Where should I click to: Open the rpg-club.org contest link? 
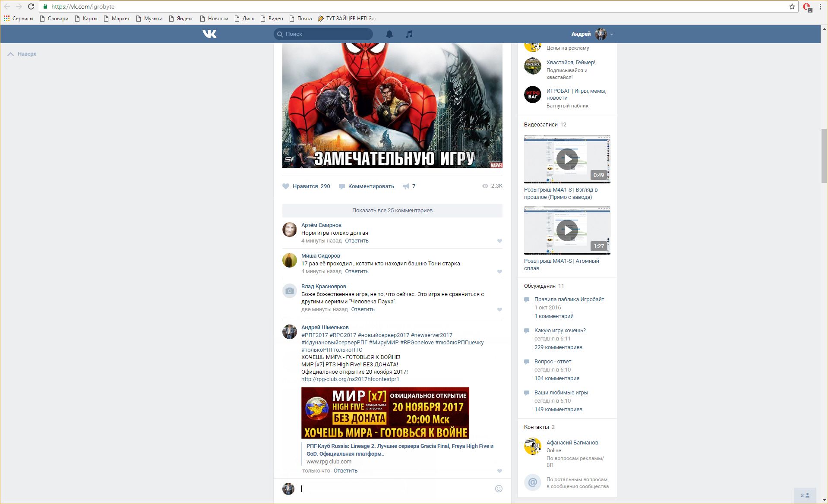point(350,379)
